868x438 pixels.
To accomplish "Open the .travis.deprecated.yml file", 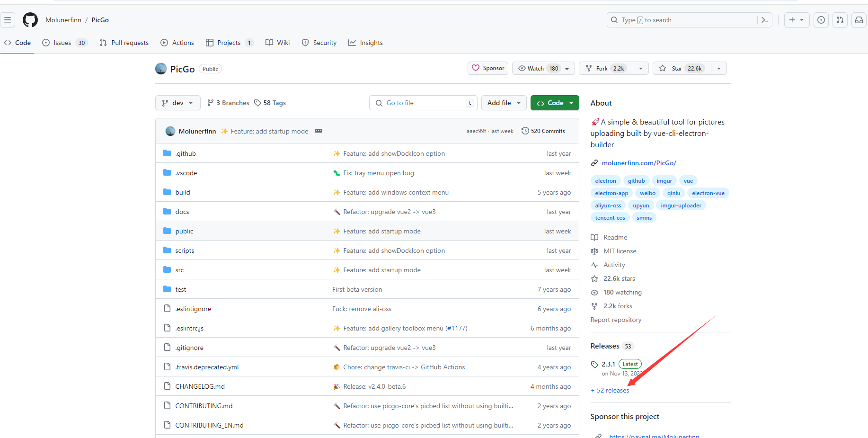I will pos(207,367).
